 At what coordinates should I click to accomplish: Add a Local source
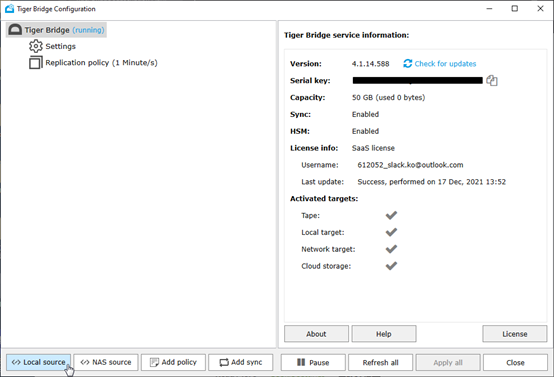pos(39,363)
